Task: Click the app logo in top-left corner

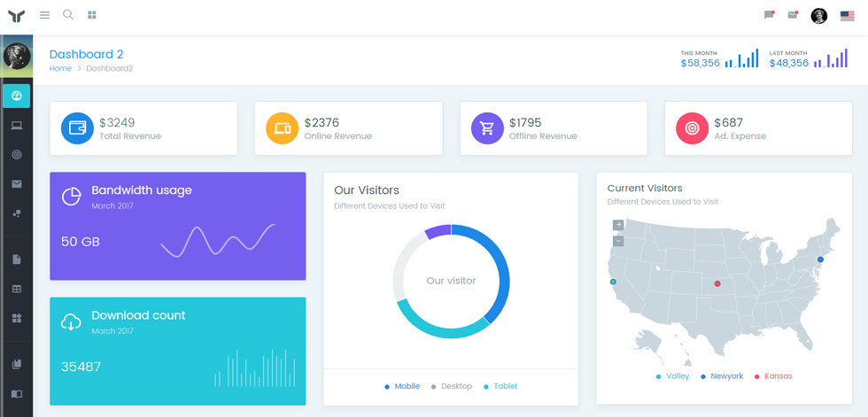Action: click(17, 16)
